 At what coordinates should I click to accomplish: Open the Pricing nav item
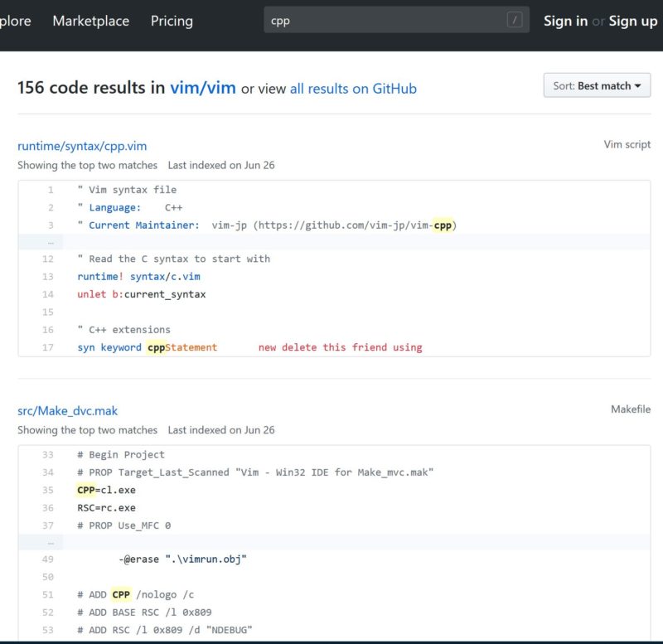(172, 21)
